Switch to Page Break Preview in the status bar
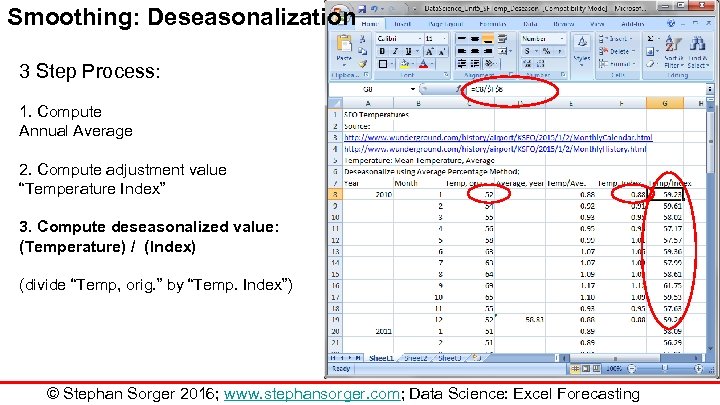Image resolution: width=720 pixels, height=405 pixels. point(596,369)
